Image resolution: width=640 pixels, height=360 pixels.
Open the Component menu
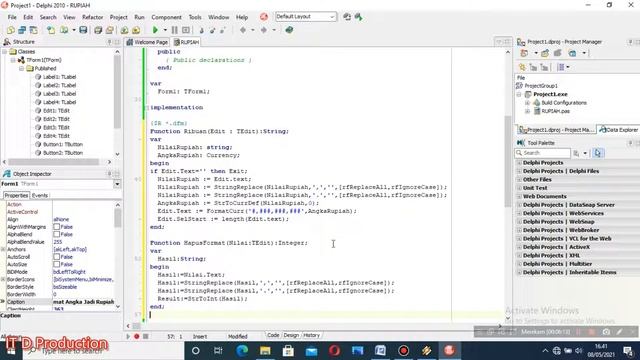pos(167,17)
